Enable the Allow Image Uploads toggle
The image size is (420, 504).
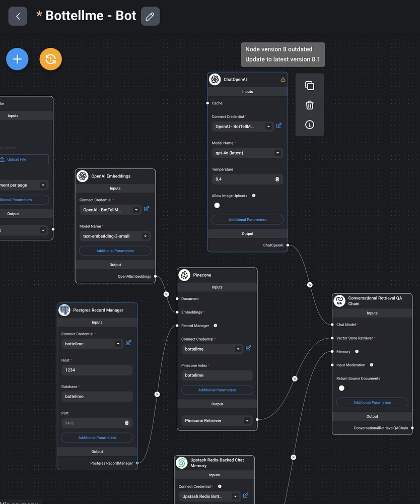[x=217, y=205]
